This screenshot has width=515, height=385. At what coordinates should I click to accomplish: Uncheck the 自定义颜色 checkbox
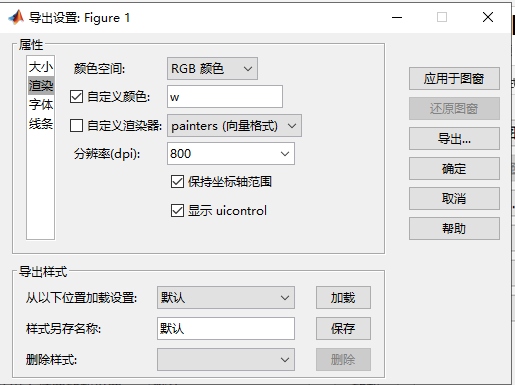pyautogui.click(x=76, y=97)
